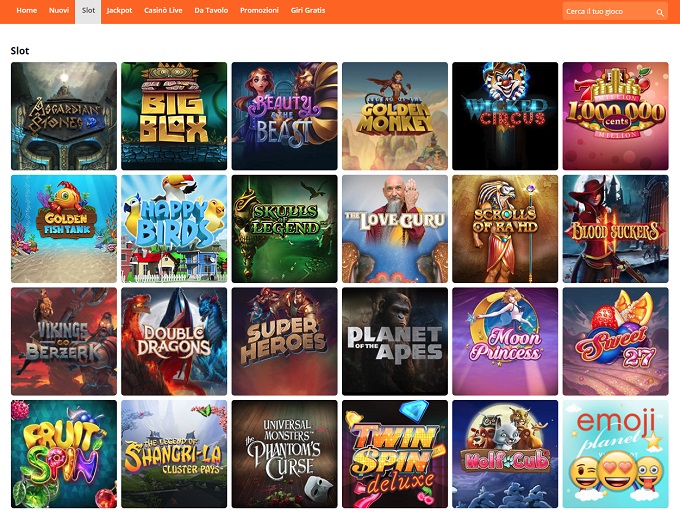Go to the Nuovi section
The height and width of the screenshot is (511, 680).
[x=59, y=10]
